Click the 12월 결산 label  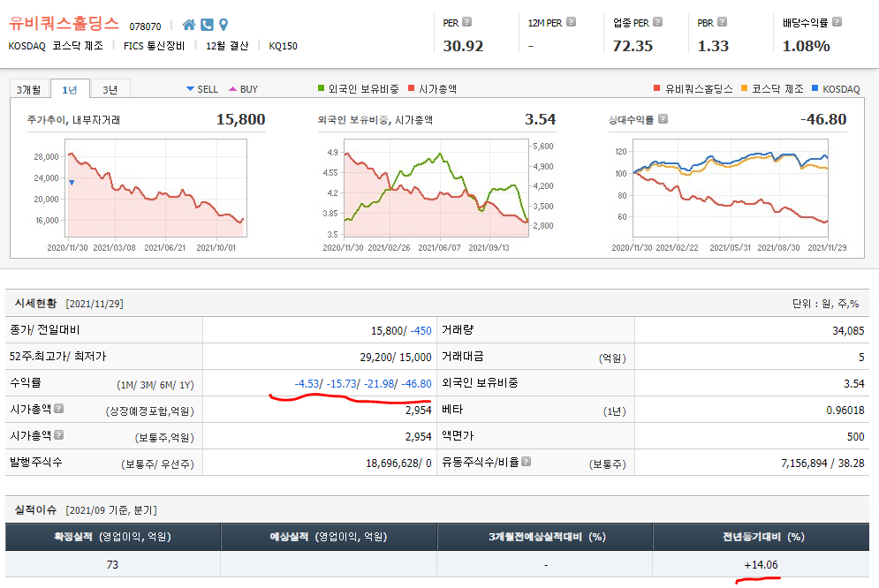coord(227,46)
